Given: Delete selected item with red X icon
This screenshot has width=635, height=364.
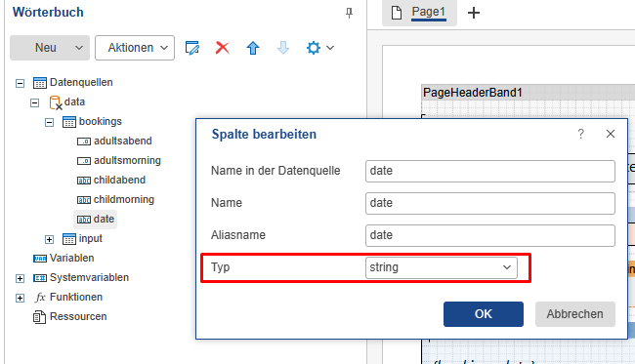Looking at the screenshot, I should tap(223, 48).
